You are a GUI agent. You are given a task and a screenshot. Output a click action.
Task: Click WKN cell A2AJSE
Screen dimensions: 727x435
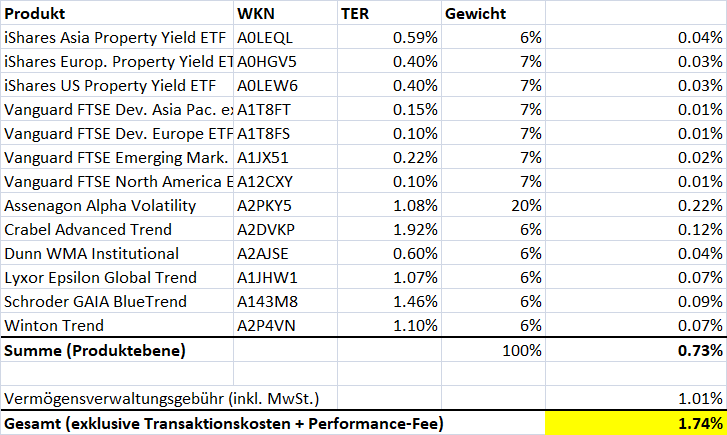coord(285,254)
